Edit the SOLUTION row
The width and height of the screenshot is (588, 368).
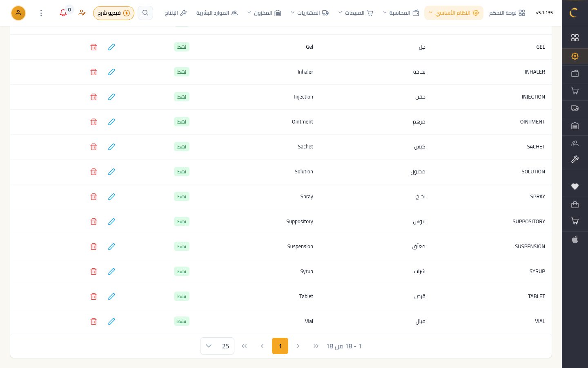tap(111, 172)
